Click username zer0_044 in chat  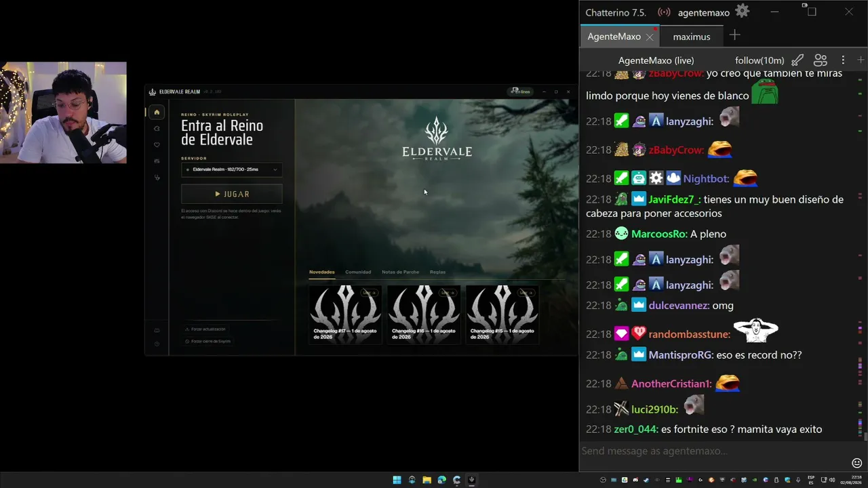(636, 430)
